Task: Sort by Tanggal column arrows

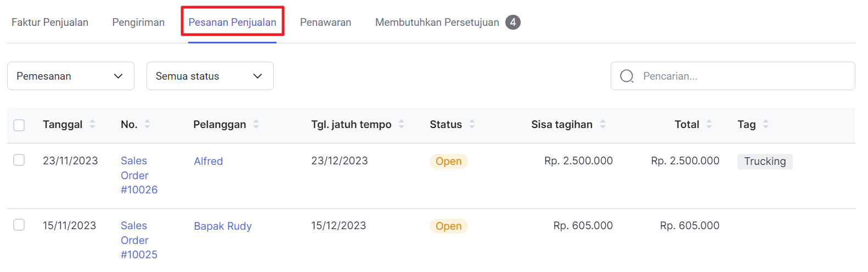Action: [92, 125]
